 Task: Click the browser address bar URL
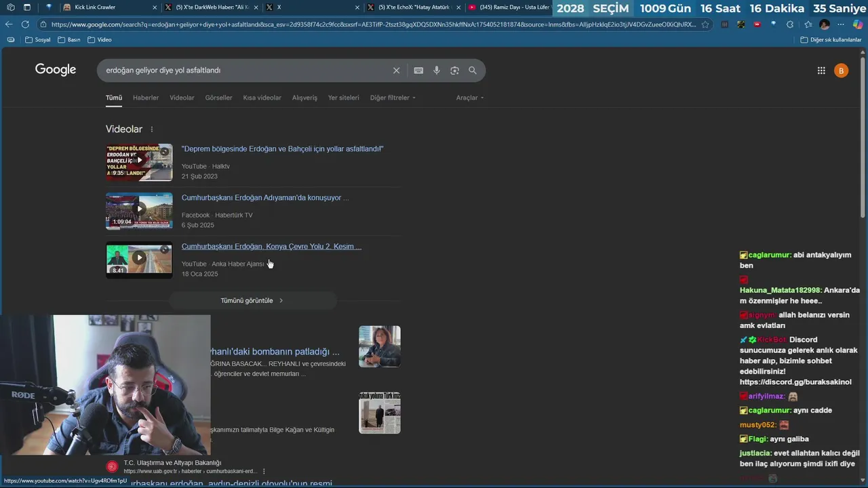[373, 24]
